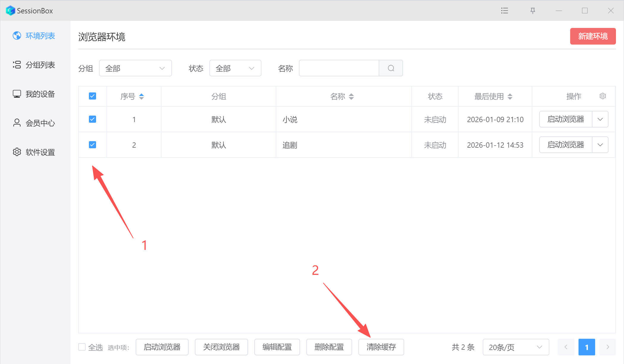The height and width of the screenshot is (364, 624).
Task: Sort by 名称 column arrows
Action: [351, 96]
